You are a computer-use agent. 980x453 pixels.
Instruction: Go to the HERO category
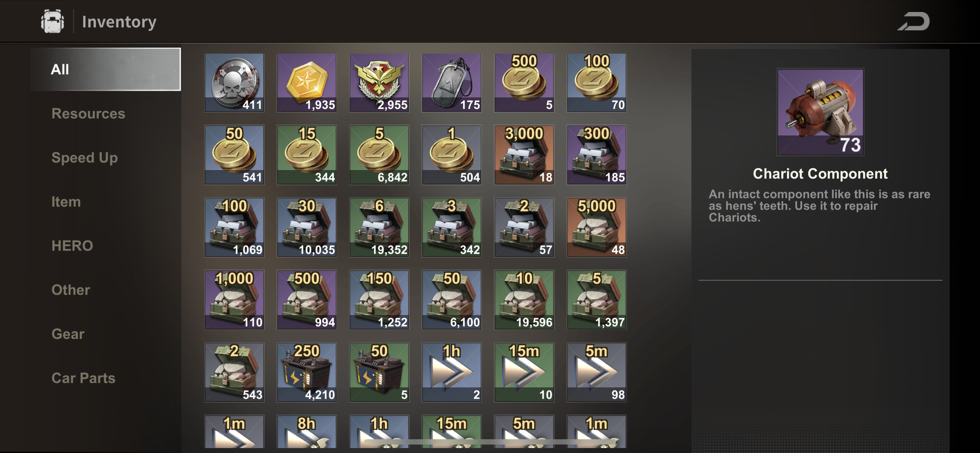pos(72,246)
